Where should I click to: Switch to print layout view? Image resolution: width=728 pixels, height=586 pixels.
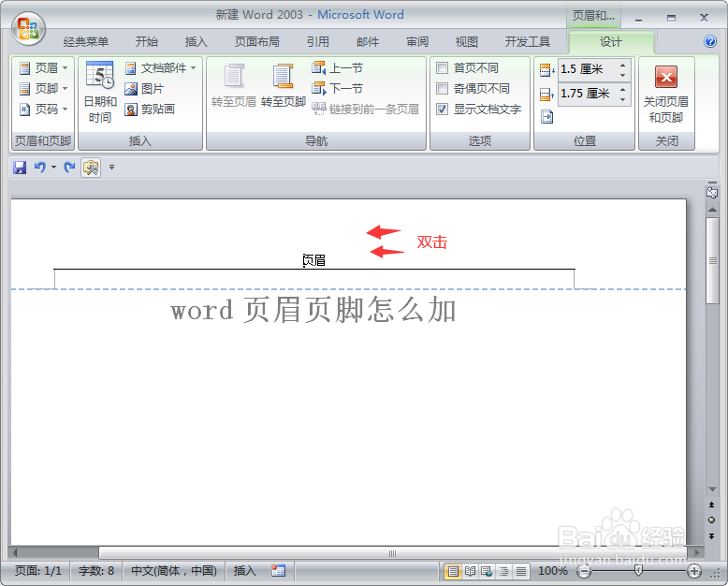[453, 571]
